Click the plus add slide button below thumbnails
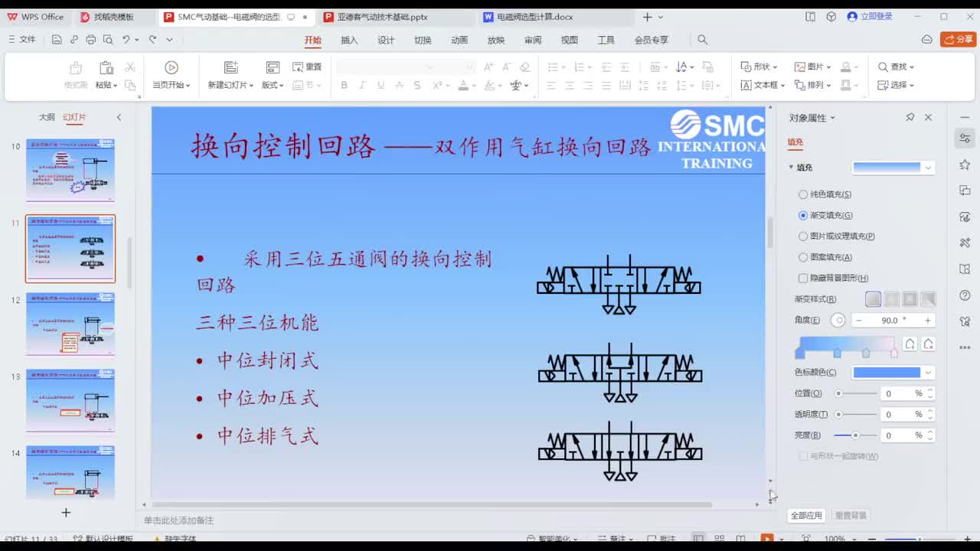 (x=66, y=512)
